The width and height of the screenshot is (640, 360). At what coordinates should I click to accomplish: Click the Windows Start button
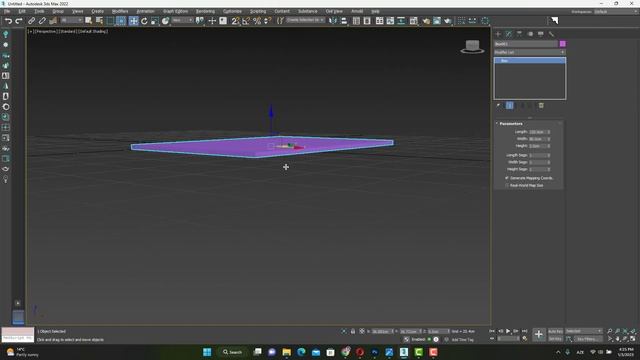click(x=207, y=352)
